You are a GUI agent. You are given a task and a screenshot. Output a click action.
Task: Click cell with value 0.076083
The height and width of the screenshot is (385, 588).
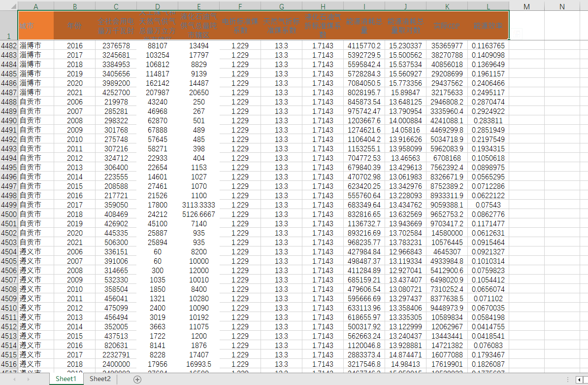pyautogui.click(x=488, y=345)
